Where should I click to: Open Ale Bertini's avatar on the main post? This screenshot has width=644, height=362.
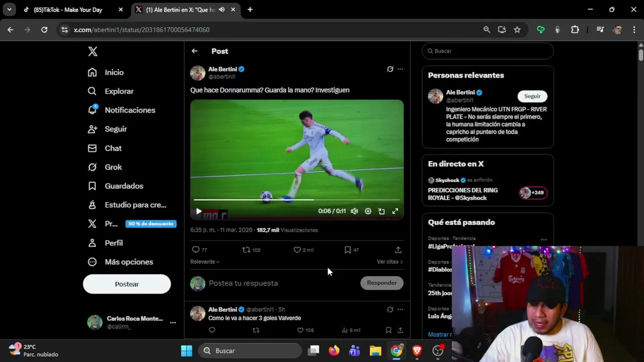pyautogui.click(x=198, y=73)
